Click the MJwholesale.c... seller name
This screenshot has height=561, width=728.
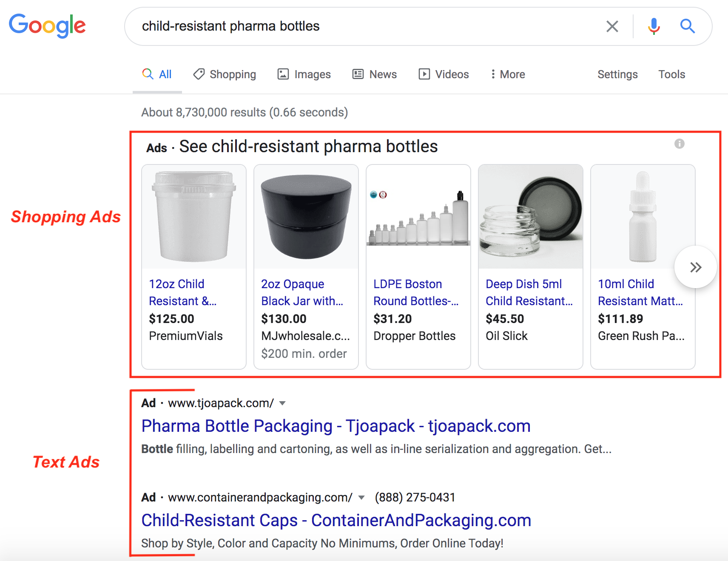pyautogui.click(x=306, y=336)
